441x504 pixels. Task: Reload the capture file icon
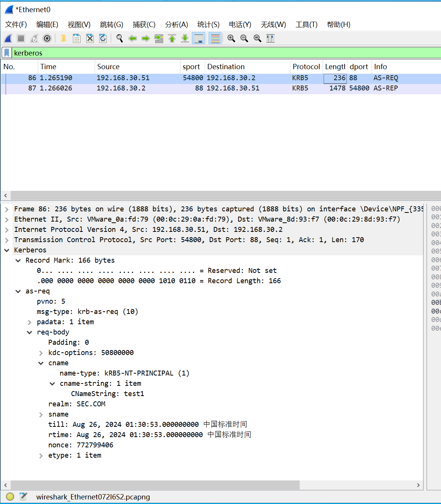pyautogui.click(x=103, y=38)
